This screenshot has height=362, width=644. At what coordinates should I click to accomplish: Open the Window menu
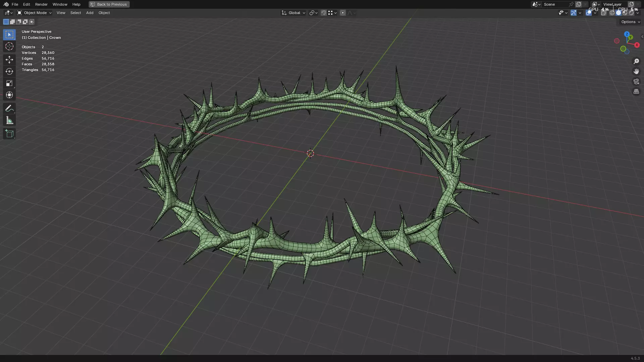click(60, 4)
